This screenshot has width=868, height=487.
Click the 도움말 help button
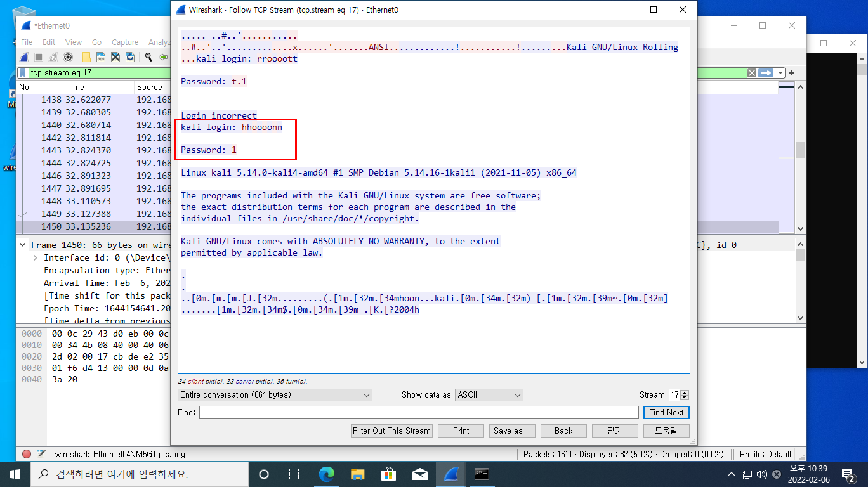666,431
